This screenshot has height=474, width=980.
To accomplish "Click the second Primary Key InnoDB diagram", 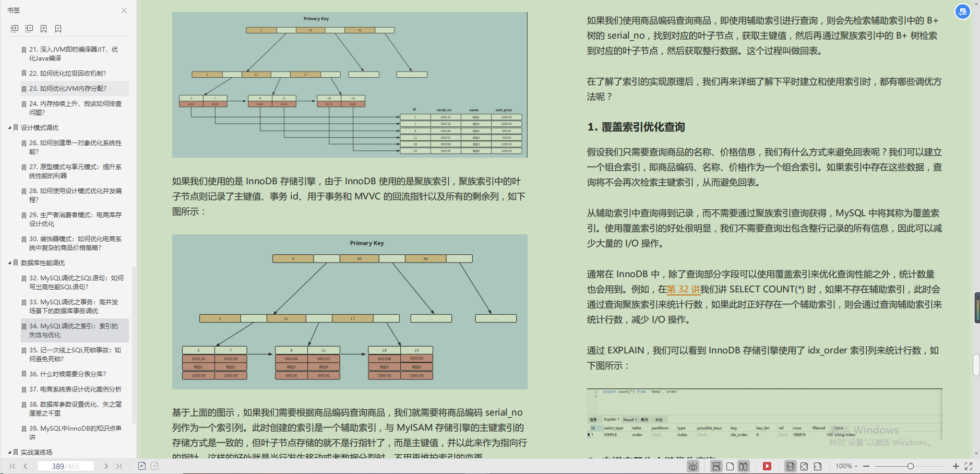I will pos(350,312).
